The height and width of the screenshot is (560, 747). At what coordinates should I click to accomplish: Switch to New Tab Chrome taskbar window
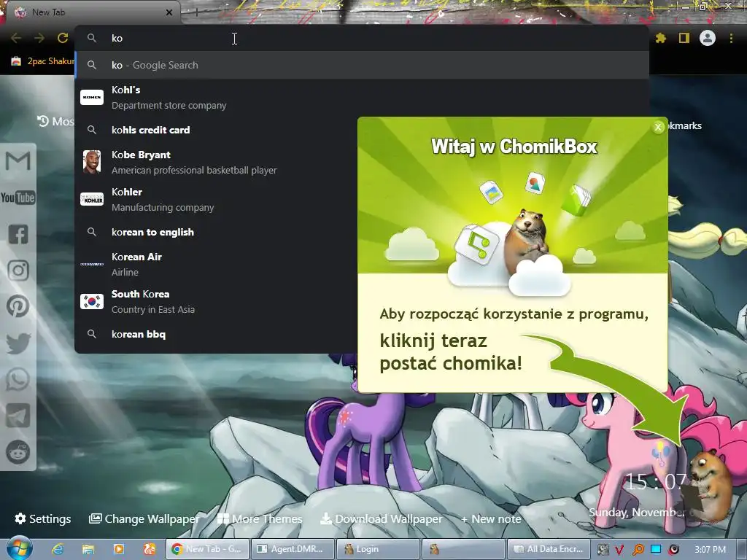pyautogui.click(x=207, y=549)
